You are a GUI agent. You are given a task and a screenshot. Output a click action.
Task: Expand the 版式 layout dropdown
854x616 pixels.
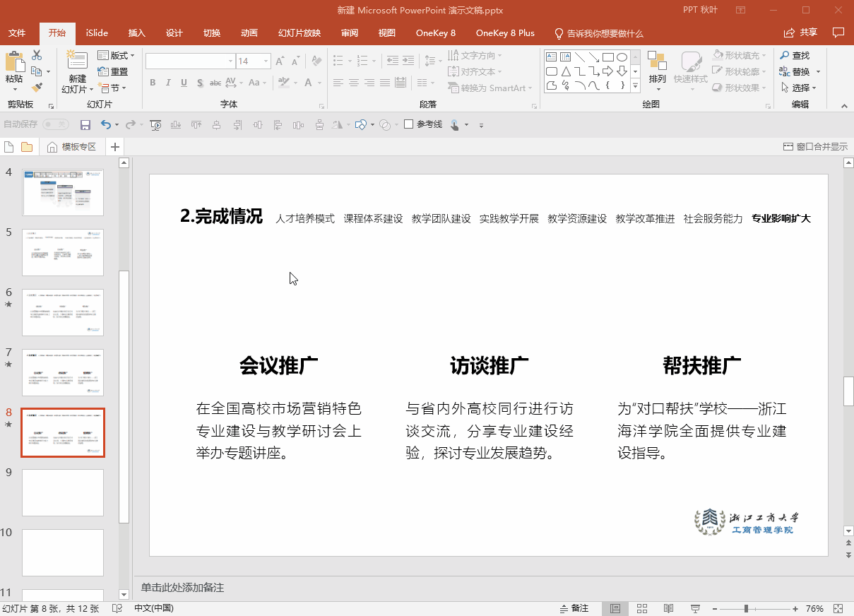click(117, 55)
